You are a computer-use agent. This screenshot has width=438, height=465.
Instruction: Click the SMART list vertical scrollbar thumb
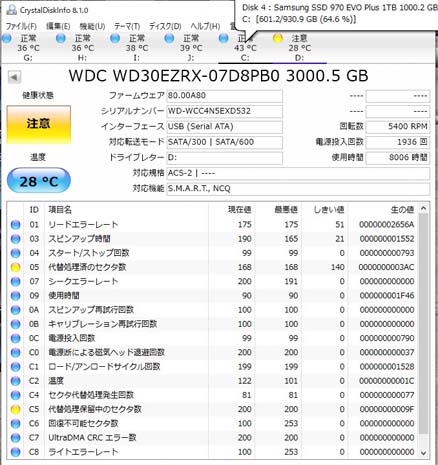click(423, 324)
